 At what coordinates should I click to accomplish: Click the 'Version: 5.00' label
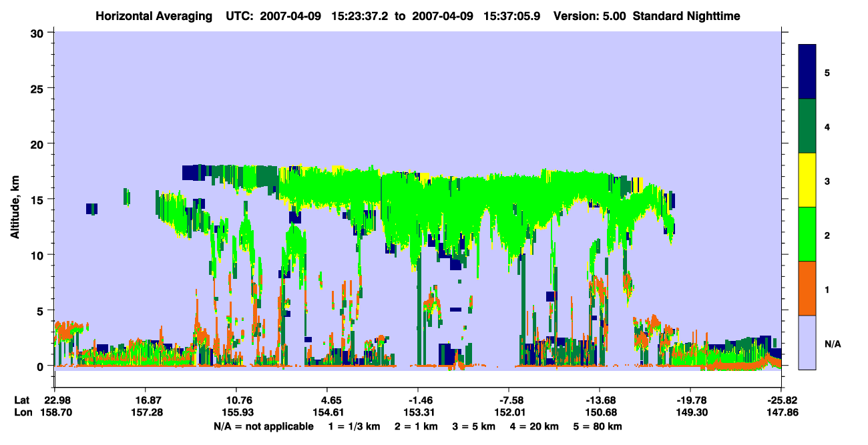[586, 15]
